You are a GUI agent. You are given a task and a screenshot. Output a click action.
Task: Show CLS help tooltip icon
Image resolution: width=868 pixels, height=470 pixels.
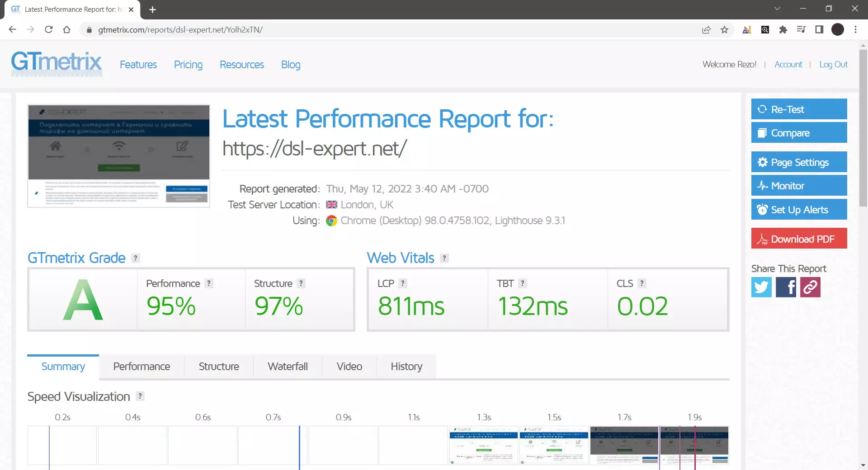click(x=642, y=283)
